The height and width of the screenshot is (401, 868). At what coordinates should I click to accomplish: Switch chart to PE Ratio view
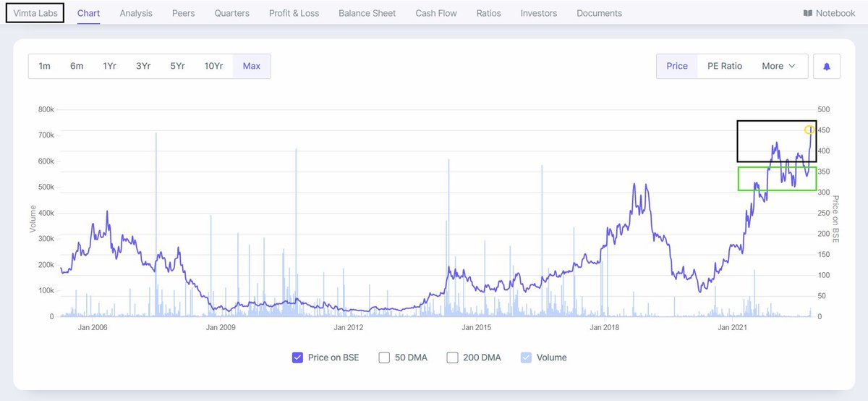tap(725, 66)
